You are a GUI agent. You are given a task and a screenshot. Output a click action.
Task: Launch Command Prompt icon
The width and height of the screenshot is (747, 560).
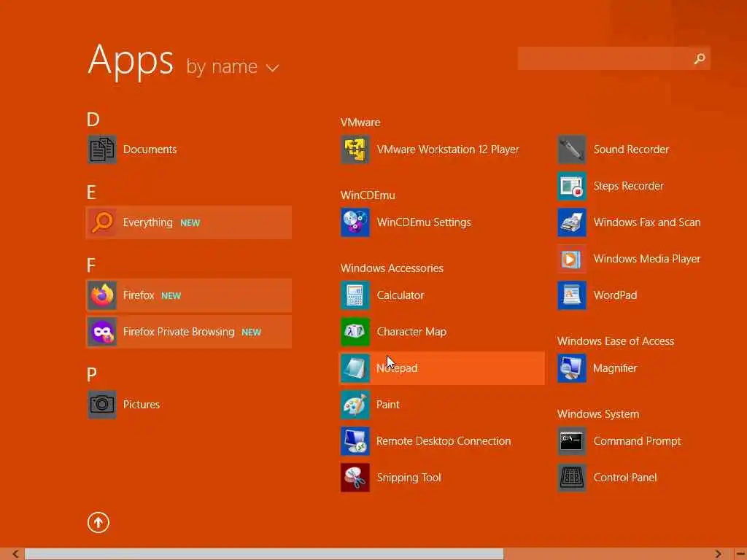point(572,441)
